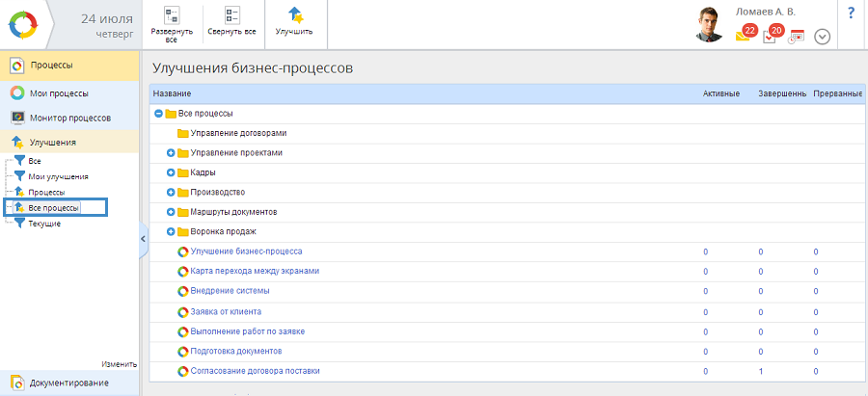Open the Мои процессы sidebar section
The image size is (868, 396).
(x=59, y=93)
